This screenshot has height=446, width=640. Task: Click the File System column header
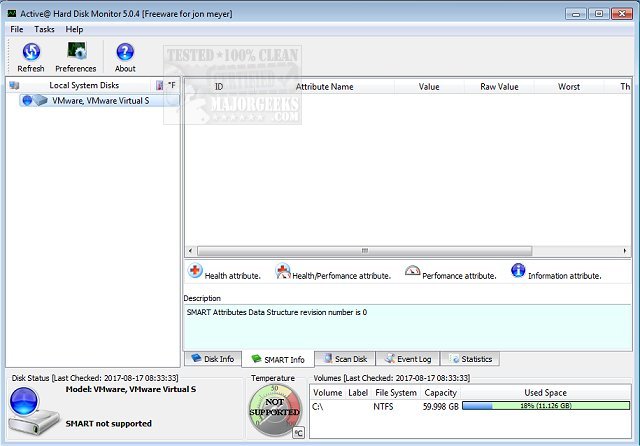tap(396, 393)
